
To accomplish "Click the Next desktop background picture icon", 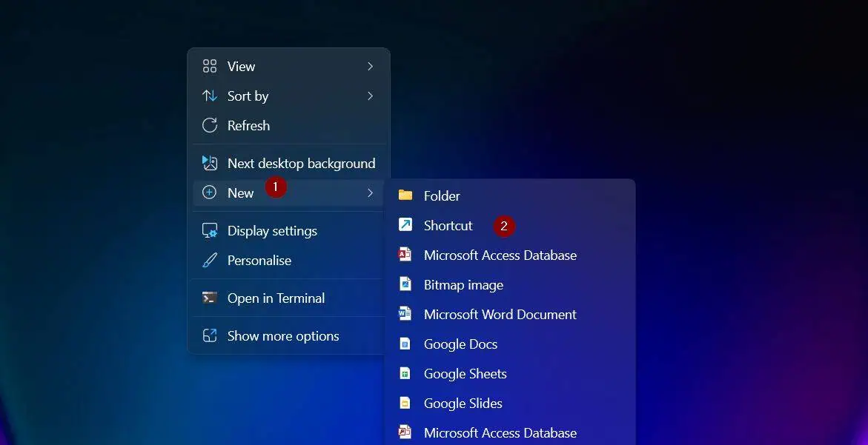I will [x=209, y=163].
